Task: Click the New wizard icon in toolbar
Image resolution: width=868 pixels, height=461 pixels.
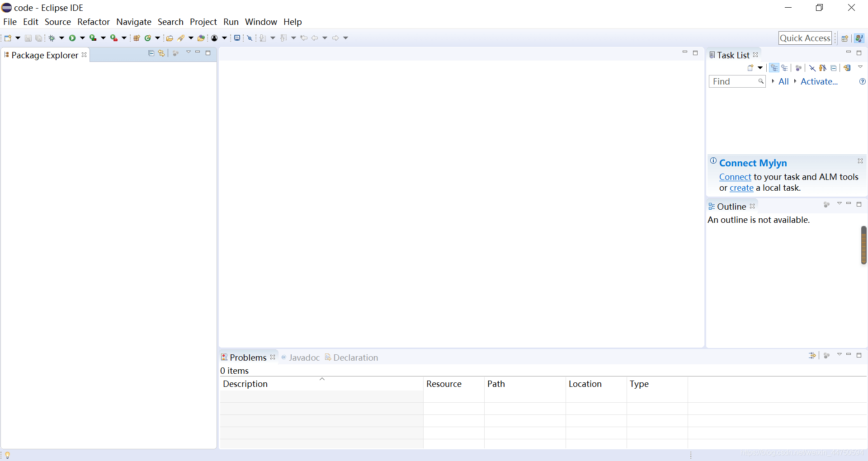Action: [8, 38]
